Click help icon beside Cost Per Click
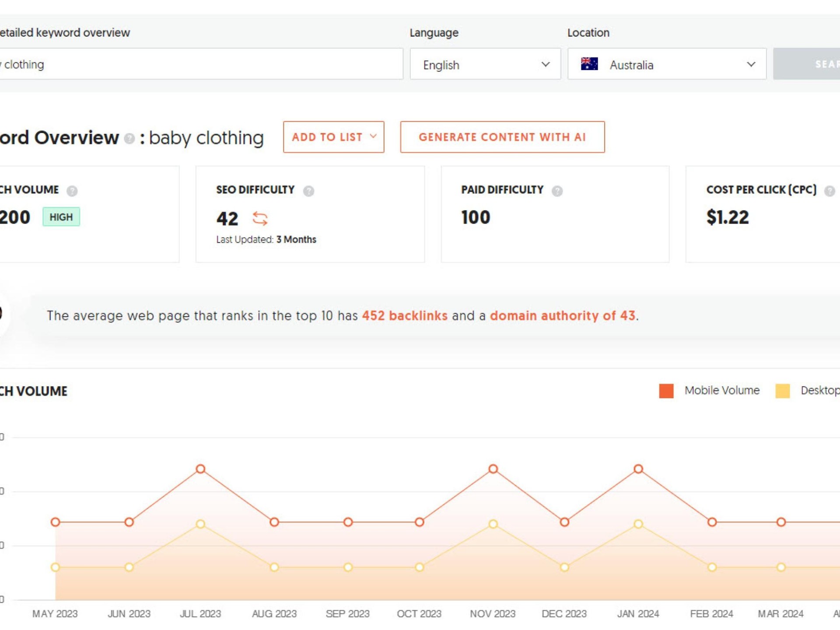 829,191
